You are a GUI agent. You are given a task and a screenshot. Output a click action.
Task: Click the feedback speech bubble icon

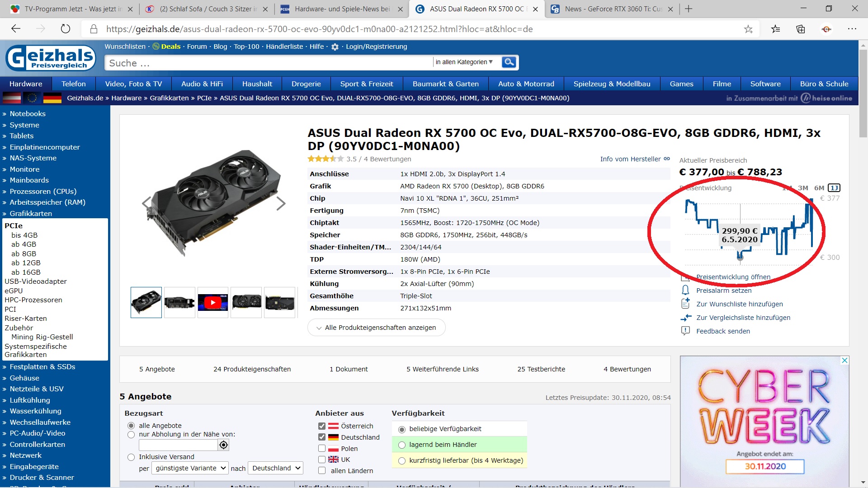[x=685, y=331]
